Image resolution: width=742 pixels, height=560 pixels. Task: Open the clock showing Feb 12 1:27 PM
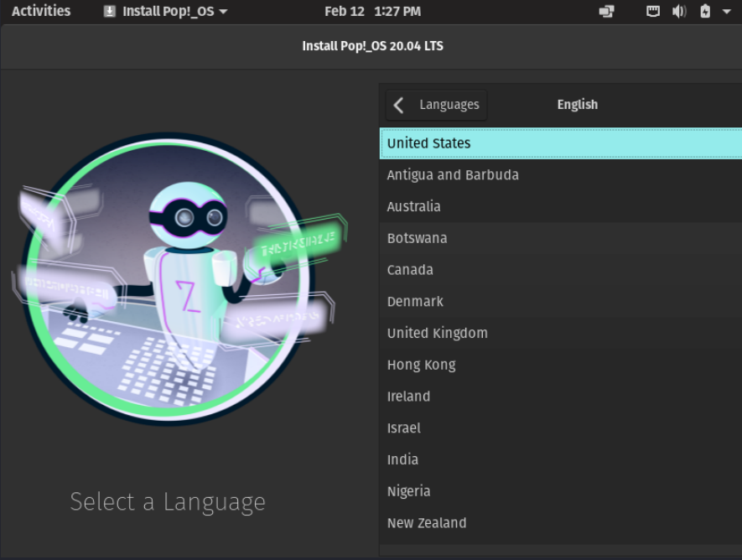pyautogui.click(x=372, y=11)
